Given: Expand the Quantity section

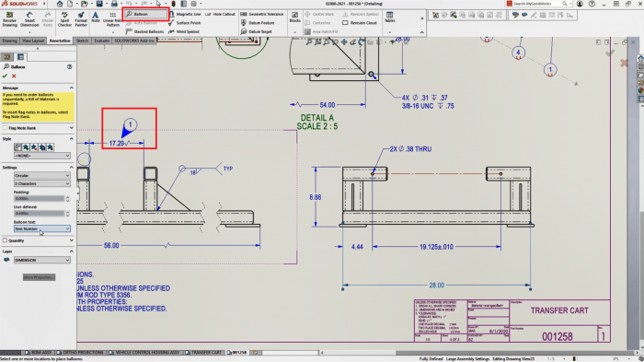Looking at the screenshot, I should pos(72,240).
